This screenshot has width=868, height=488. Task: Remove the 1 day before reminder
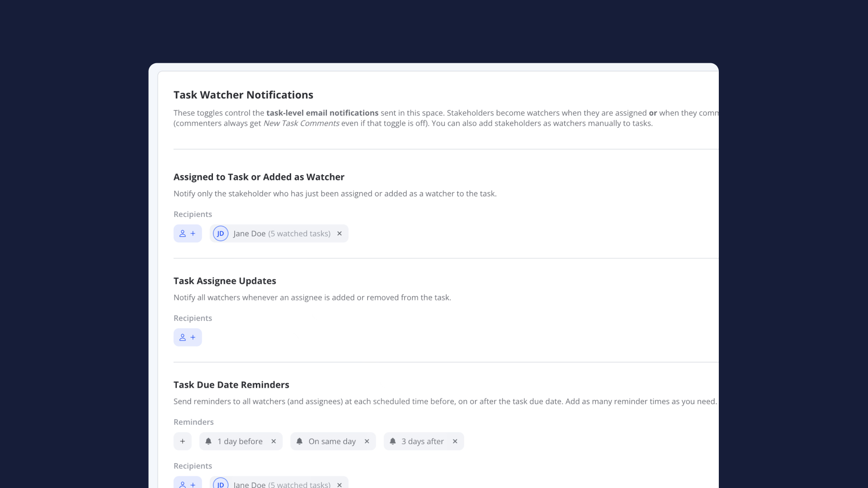pyautogui.click(x=274, y=441)
